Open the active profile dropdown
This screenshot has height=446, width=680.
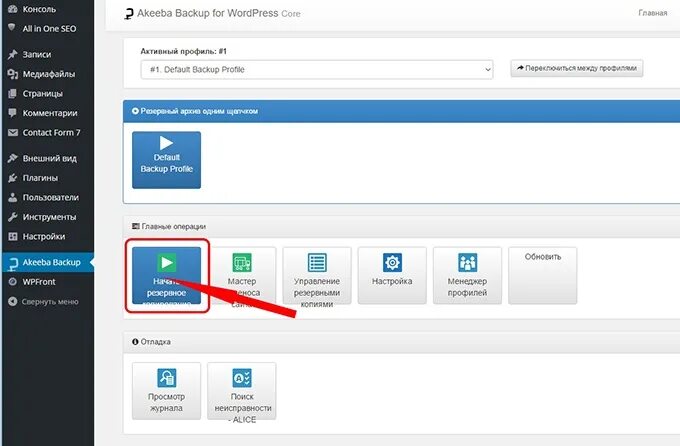(317, 69)
